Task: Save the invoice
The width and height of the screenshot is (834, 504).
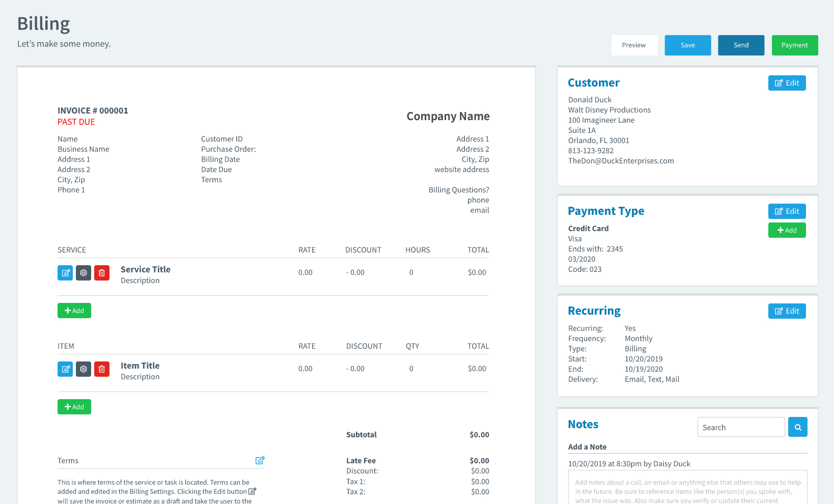Action: [687, 45]
